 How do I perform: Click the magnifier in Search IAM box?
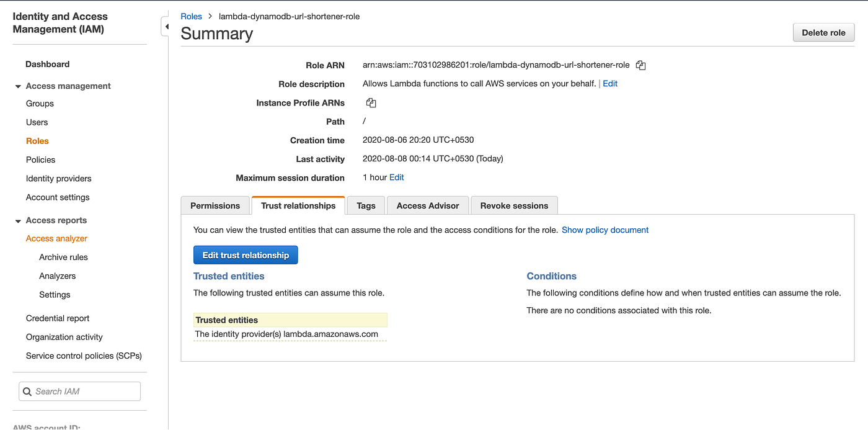click(27, 391)
